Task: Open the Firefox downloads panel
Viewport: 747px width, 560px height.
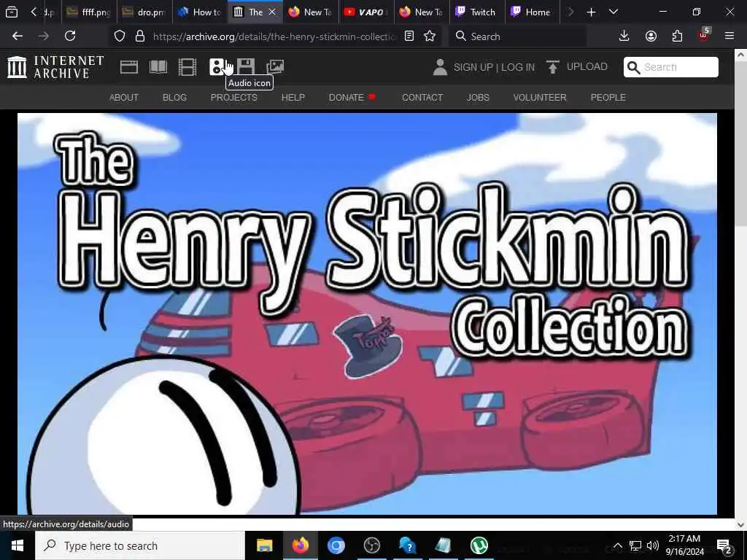Action: click(x=624, y=36)
